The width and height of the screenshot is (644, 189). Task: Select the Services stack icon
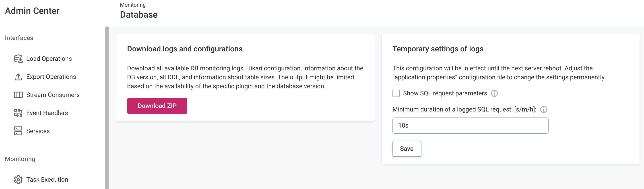click(x=18, y=131)
